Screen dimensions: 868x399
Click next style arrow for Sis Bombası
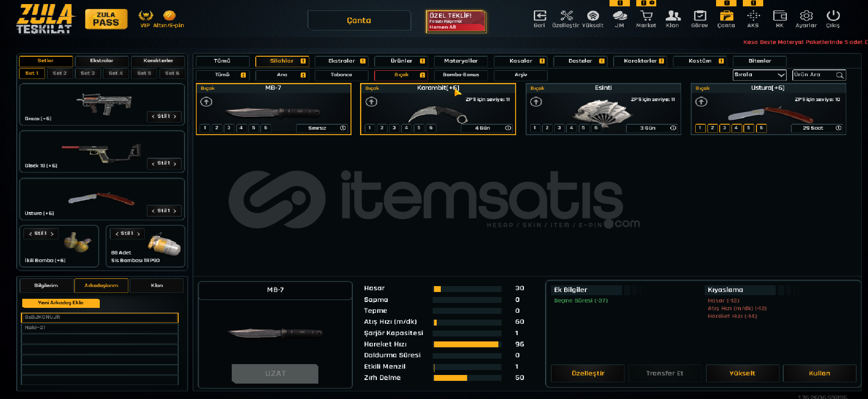tap(139, 234)
